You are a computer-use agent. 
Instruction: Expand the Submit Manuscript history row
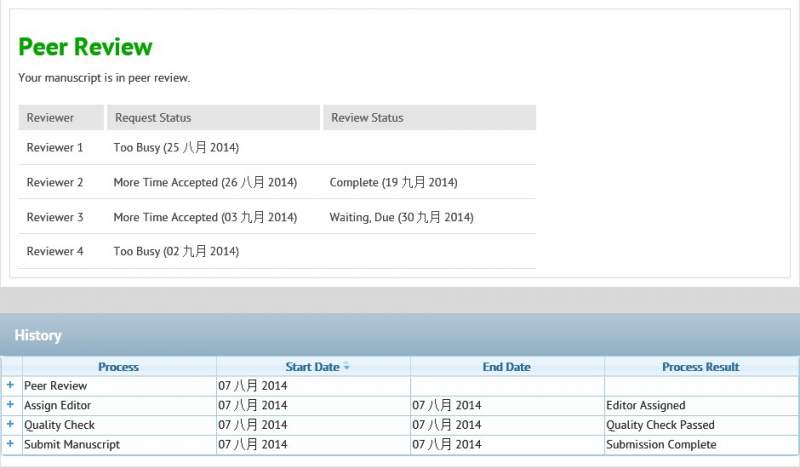pos(10,444)
